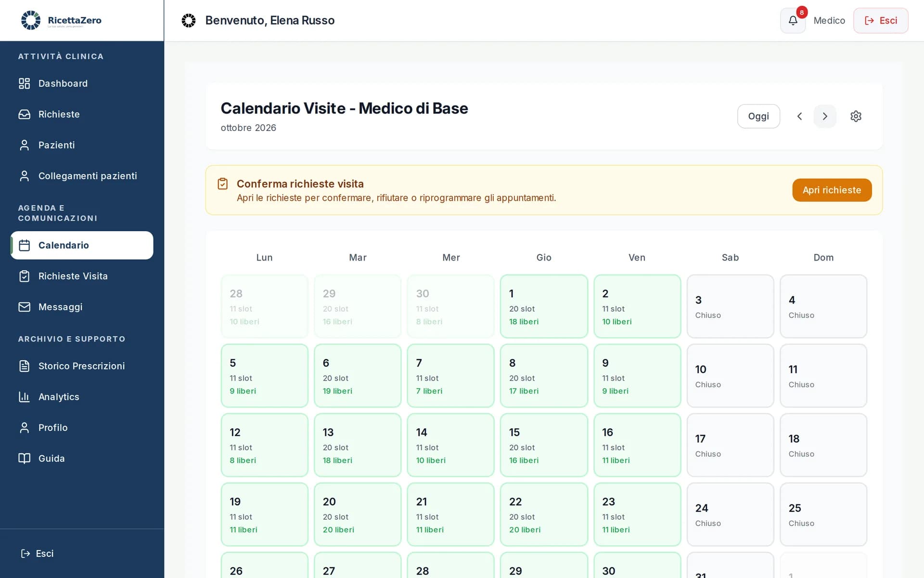
Task: Click the Dashboard grid icon
Action: click(25, 83)
